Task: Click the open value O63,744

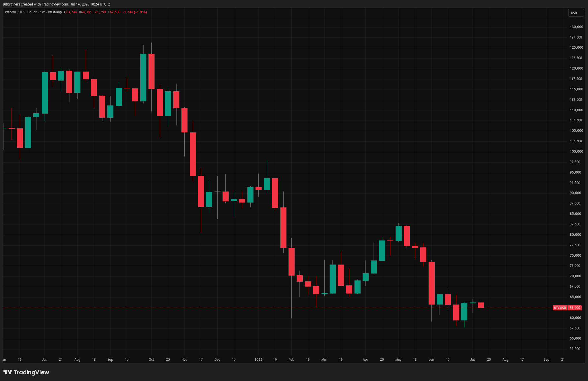Action: pos(70,12)
